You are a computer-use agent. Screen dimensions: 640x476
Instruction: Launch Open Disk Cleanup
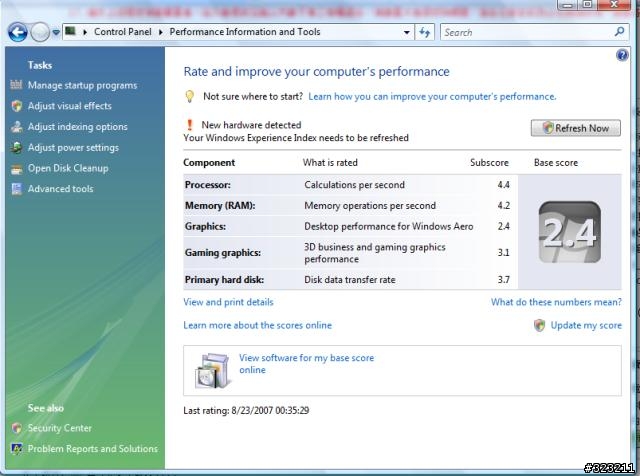coord(68,168)
